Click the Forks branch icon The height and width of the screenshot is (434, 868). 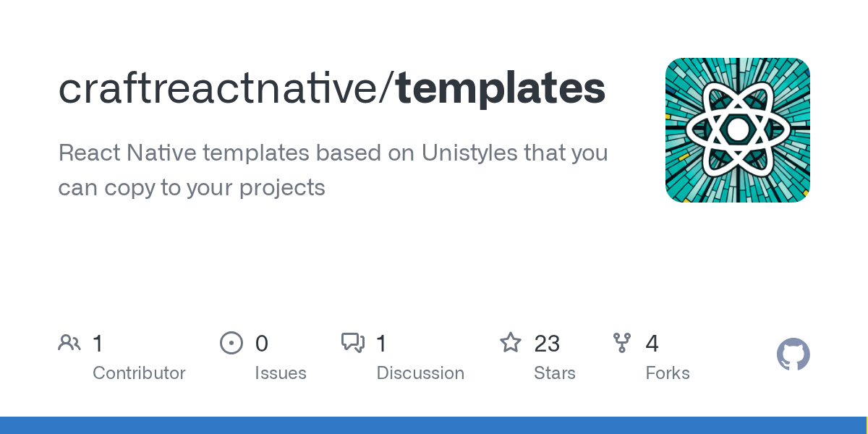[x=622, y=343]
